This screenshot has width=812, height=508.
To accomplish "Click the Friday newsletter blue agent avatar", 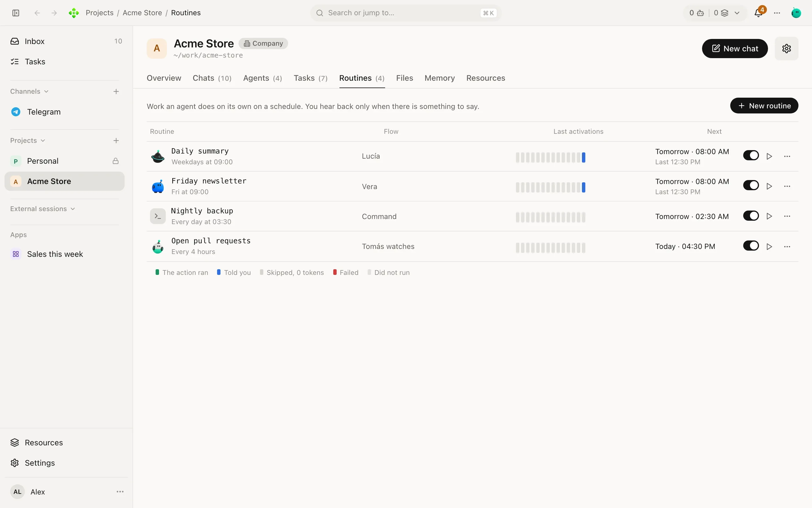I will click(x=158, y=186).
